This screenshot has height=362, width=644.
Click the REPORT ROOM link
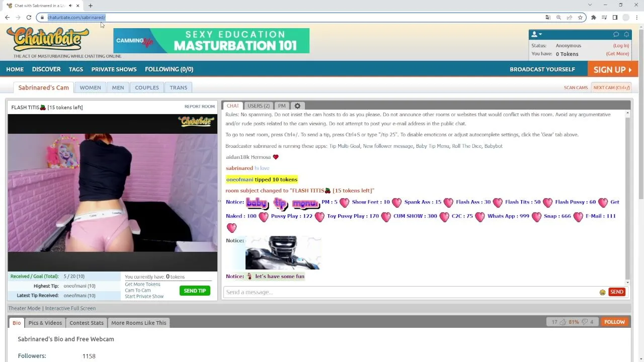click(x=200, y=107)
